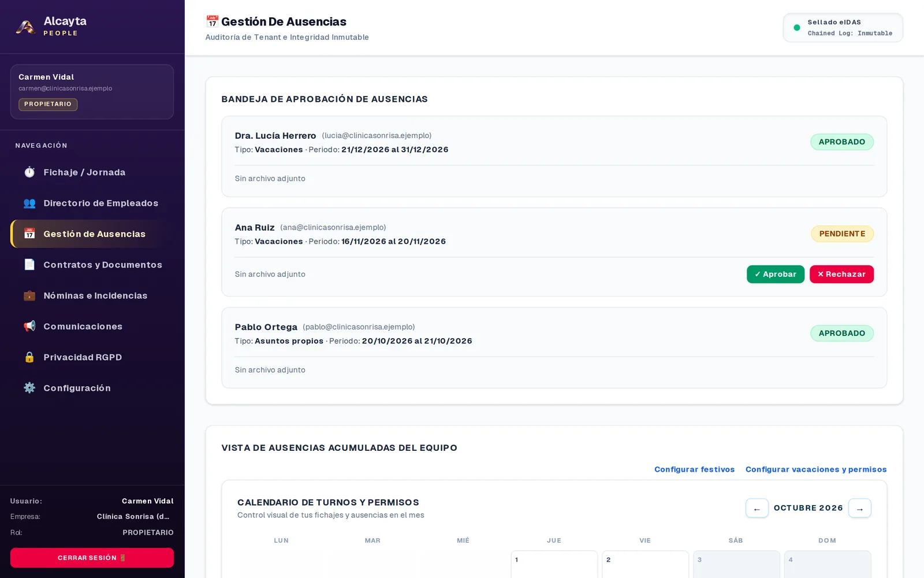
Task: Log out with Cerrar Sesión button
Action: click(x=92, y=558)
